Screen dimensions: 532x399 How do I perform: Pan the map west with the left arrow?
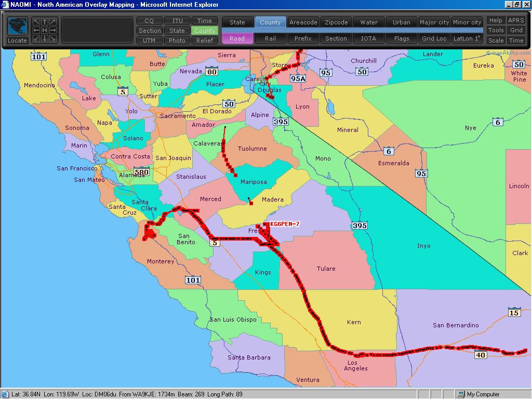(36, 30)
